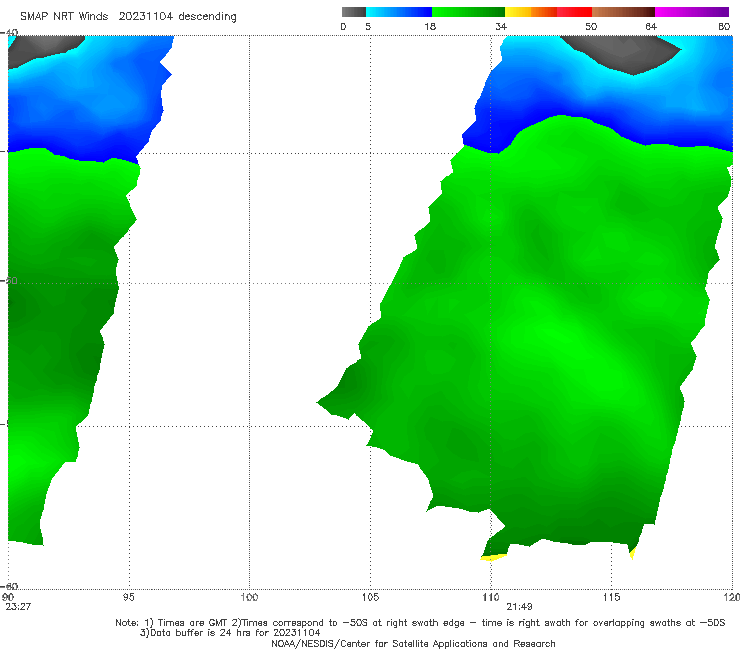Click the yellow wind patch near longitude 110

[x=492, y=558]
